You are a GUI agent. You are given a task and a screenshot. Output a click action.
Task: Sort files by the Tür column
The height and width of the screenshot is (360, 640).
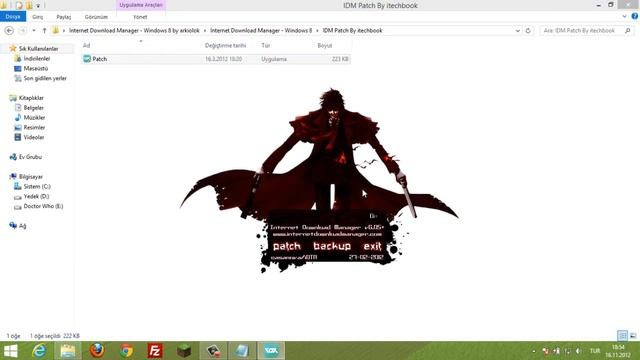pos(266,45)
